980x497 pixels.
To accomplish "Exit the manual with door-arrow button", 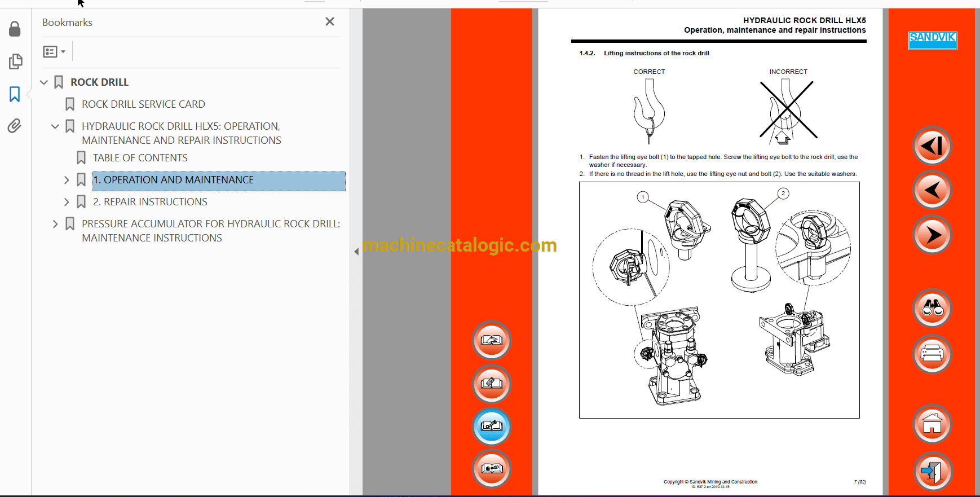I will [x=932, y=472].
